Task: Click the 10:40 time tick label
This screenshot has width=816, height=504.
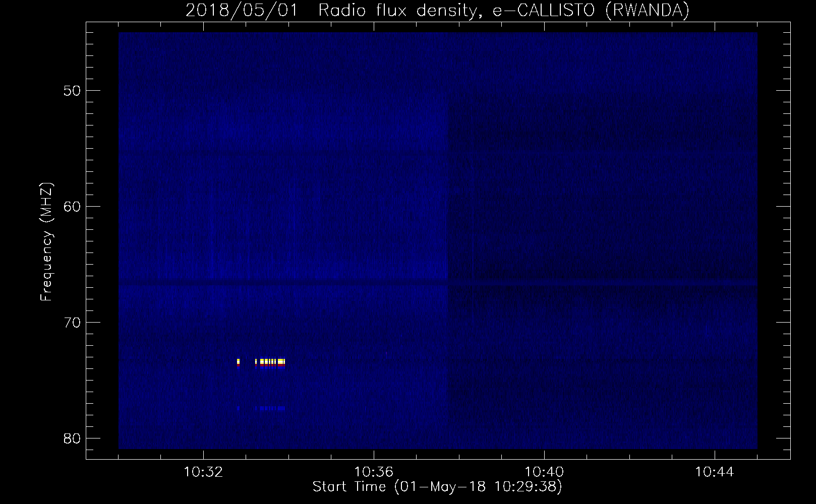Action: (x=544, y=472)
